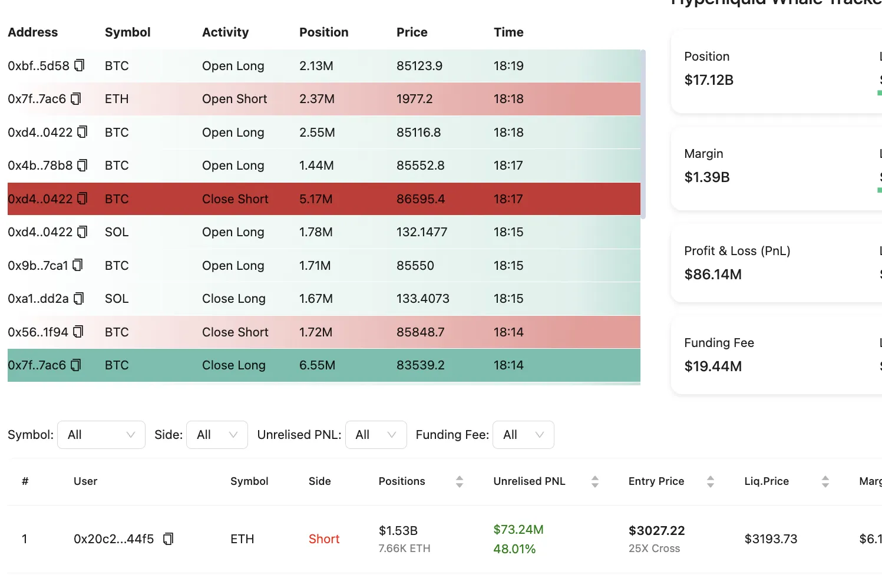
Task: Click the activity list vertical scrollbar
Action: pos(643,134)
